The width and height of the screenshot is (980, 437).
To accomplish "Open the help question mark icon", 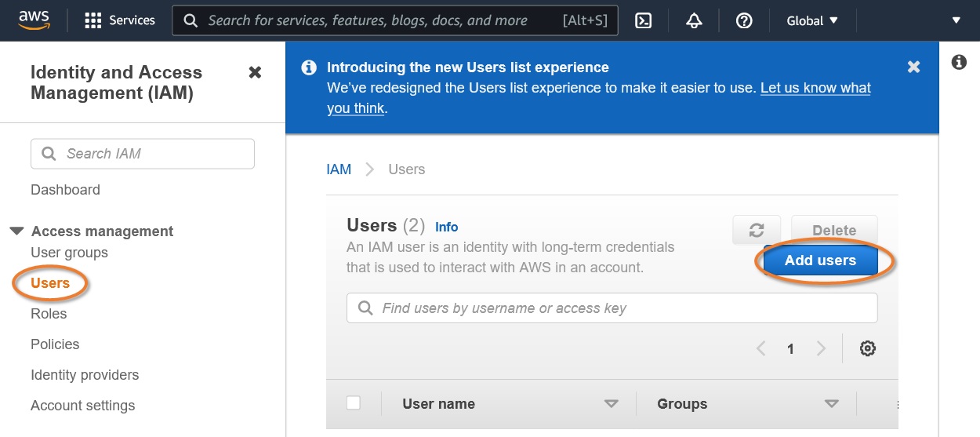I will (x=744, y=21).
